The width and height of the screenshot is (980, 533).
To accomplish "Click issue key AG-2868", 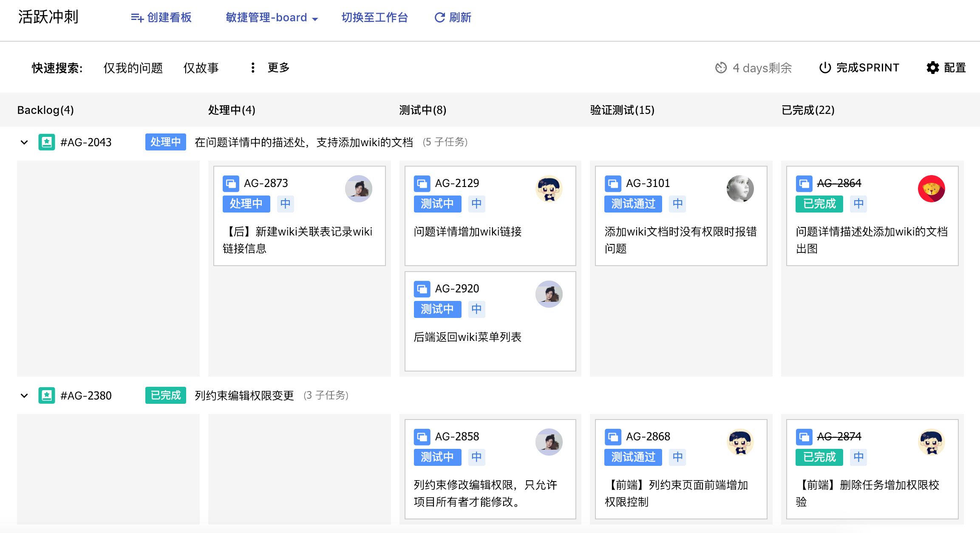I will 648,437.
